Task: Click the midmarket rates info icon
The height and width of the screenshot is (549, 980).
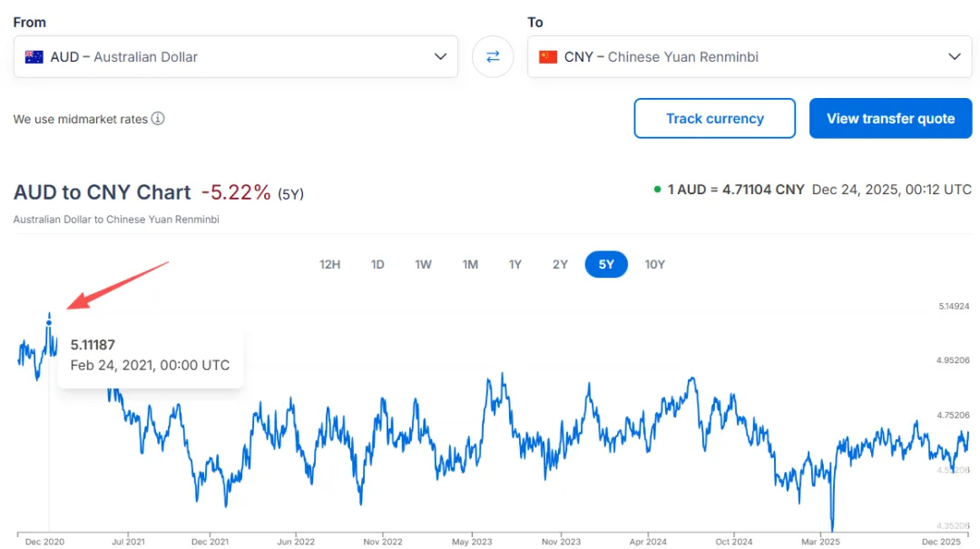Action: pos(158,119)
